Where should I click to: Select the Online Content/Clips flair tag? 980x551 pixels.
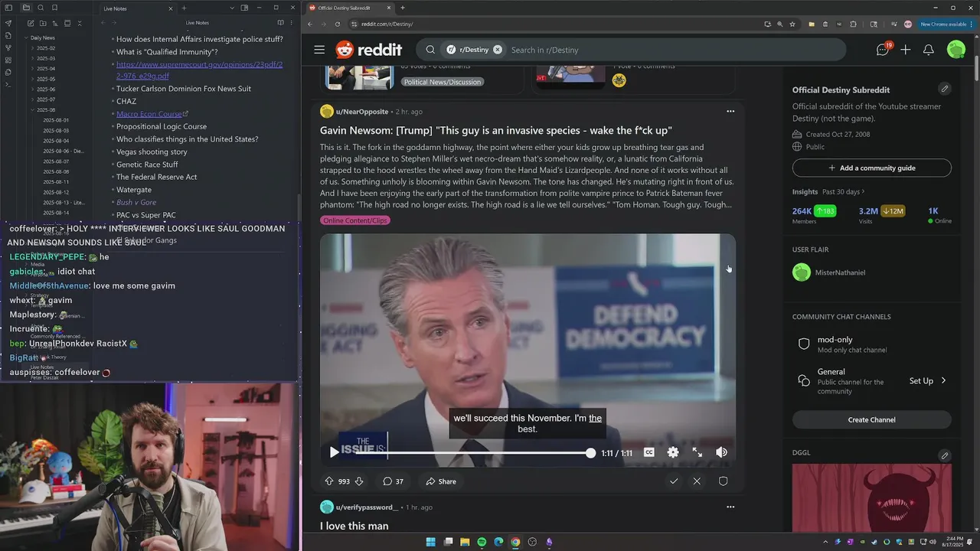[x=355, y=220]
